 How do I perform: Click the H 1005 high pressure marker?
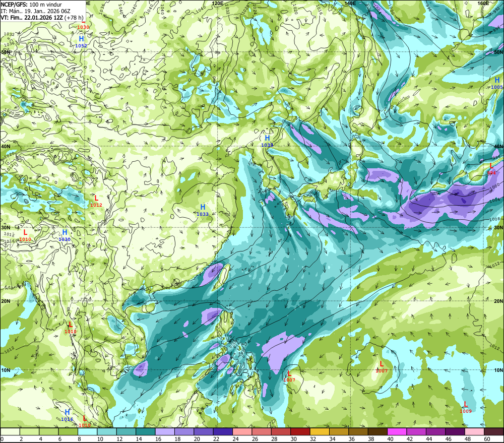pos(497,83)
